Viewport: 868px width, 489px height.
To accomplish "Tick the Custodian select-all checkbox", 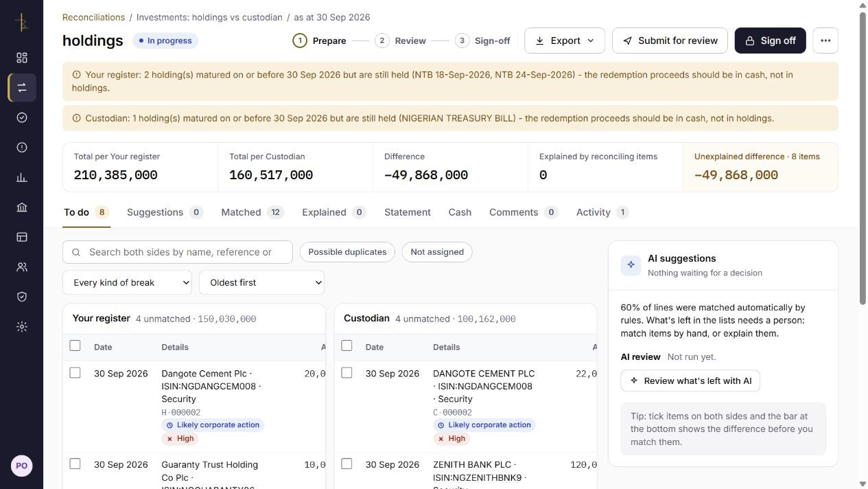I will [x=347, y=345].
